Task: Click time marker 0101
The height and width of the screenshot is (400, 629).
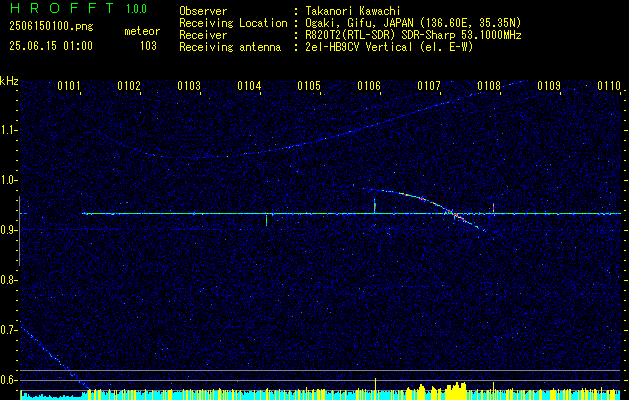Action: (x=69, y=85)
